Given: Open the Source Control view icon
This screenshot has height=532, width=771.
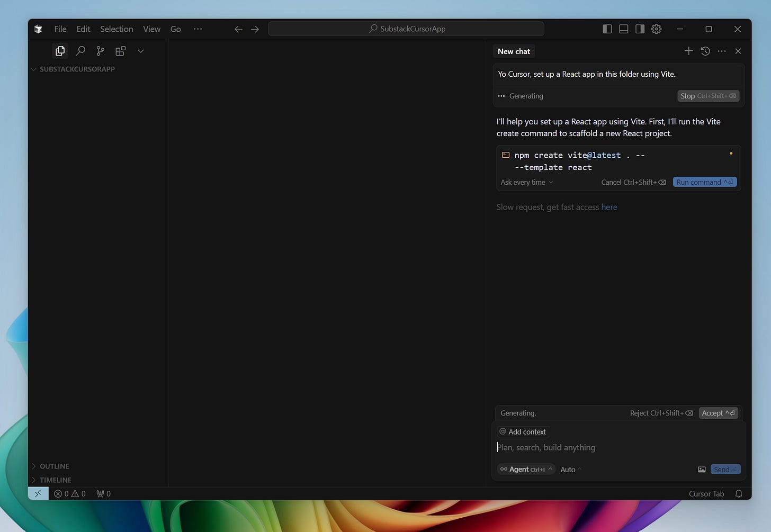Looking at the screenshot, I should [101, 51].
